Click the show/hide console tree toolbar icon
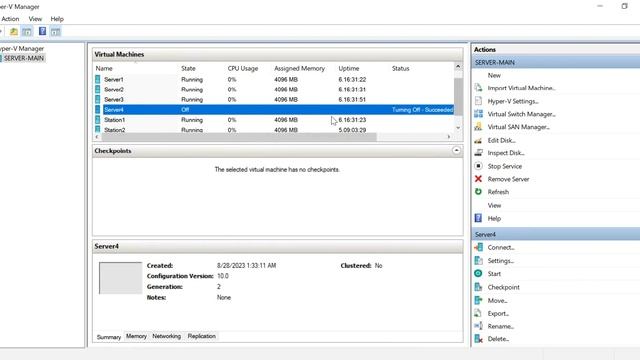 pos(27,31)
